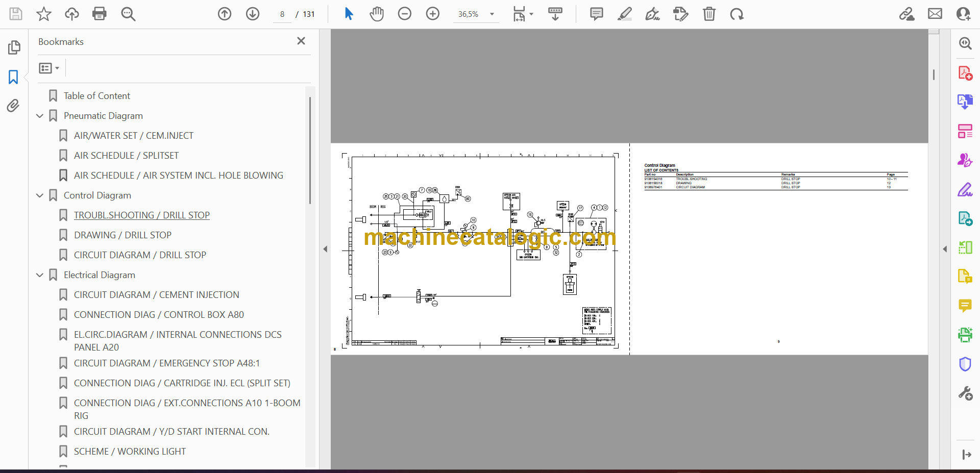Open INTERNAL CONNECTIONS DCS PANEL A20 bookmark
This screenshot has height=473, width=980.
pyautogui.click(x=178, y=341)
